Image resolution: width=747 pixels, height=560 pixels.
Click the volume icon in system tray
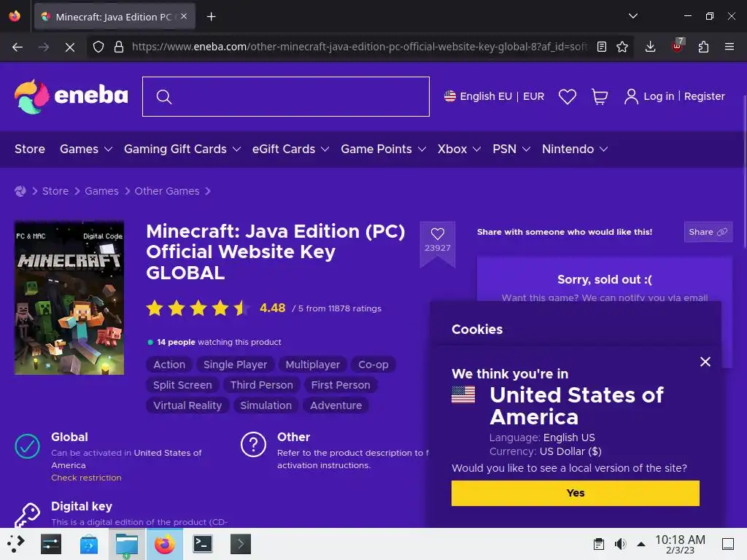[x=620, y=544]
